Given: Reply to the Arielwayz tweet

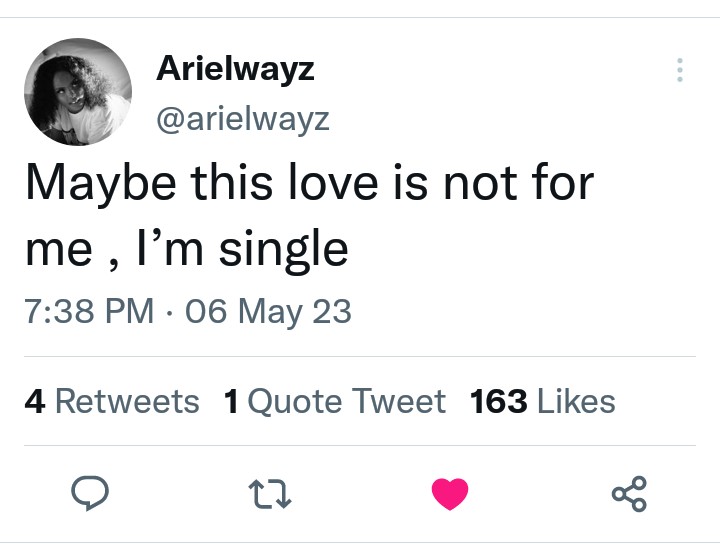Looking at the screenshot, I should click(91, 493).
